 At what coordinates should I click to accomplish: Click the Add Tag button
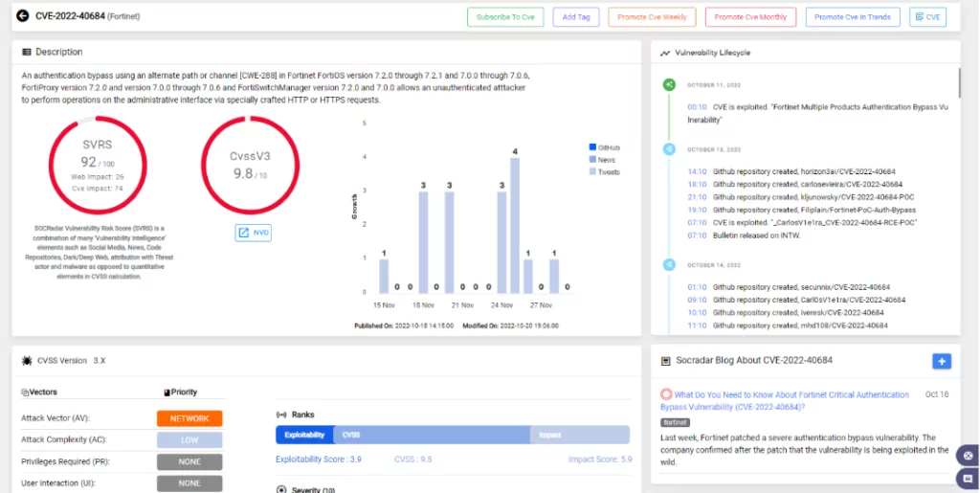[x=575, y=17]
